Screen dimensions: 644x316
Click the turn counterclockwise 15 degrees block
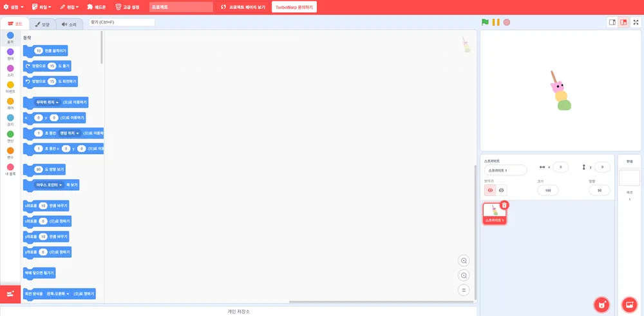pyautogui.click(x=50, y=81)
